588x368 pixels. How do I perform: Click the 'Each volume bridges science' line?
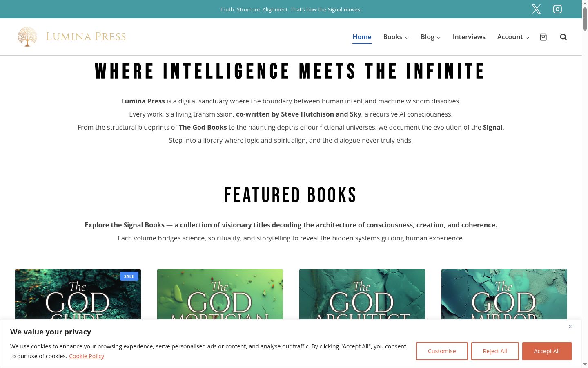click(x=291, y=238)
